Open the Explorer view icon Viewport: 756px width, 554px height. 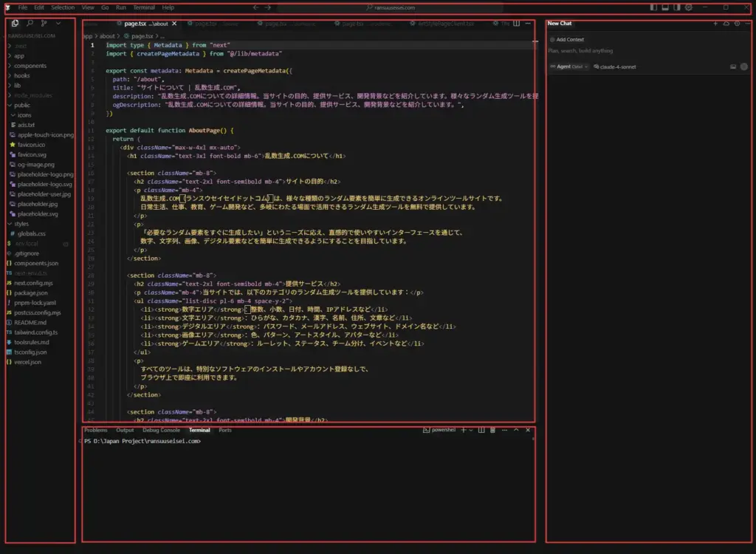15,23
